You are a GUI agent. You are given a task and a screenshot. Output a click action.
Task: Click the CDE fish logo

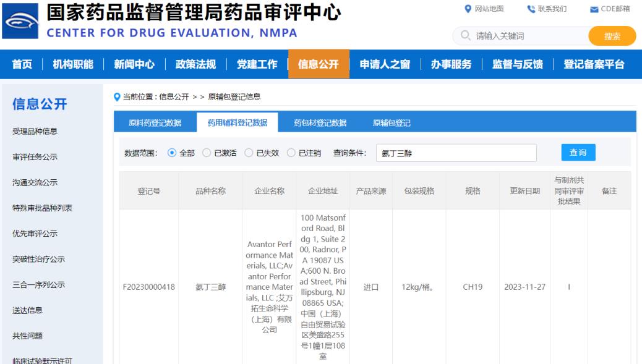pyautogui.click(x=20, y=21)
